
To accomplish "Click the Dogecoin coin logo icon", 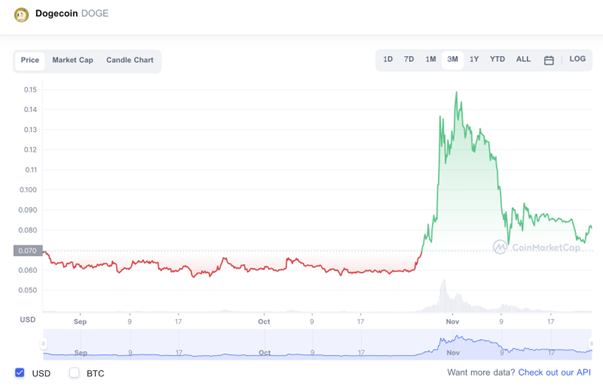I will (22, 15).
